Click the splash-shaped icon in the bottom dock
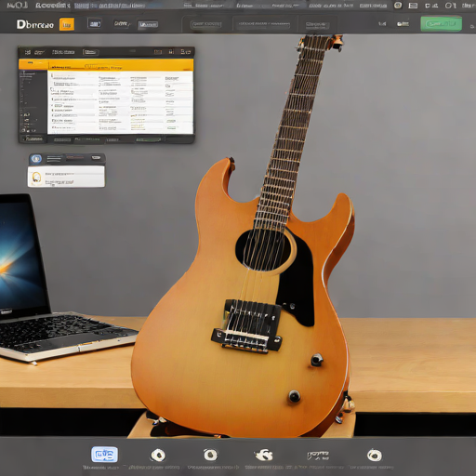 (264, 455)
